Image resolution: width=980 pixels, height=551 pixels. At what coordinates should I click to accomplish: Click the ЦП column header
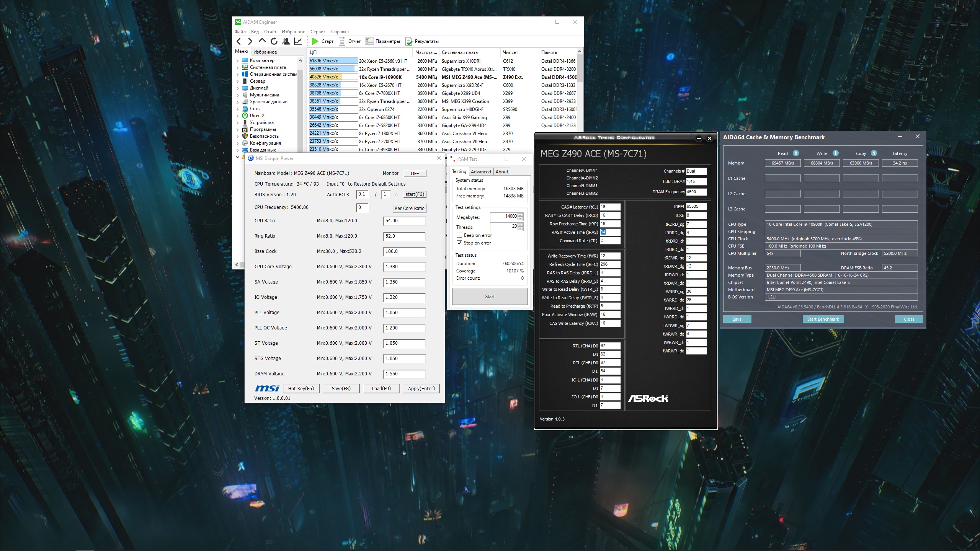[x=360, y=52]
